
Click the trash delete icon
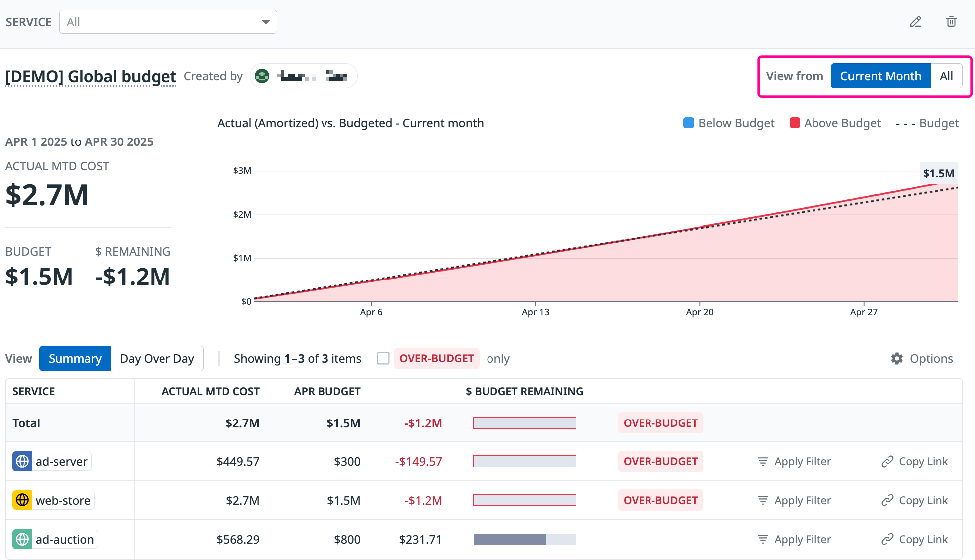point(951,22)
